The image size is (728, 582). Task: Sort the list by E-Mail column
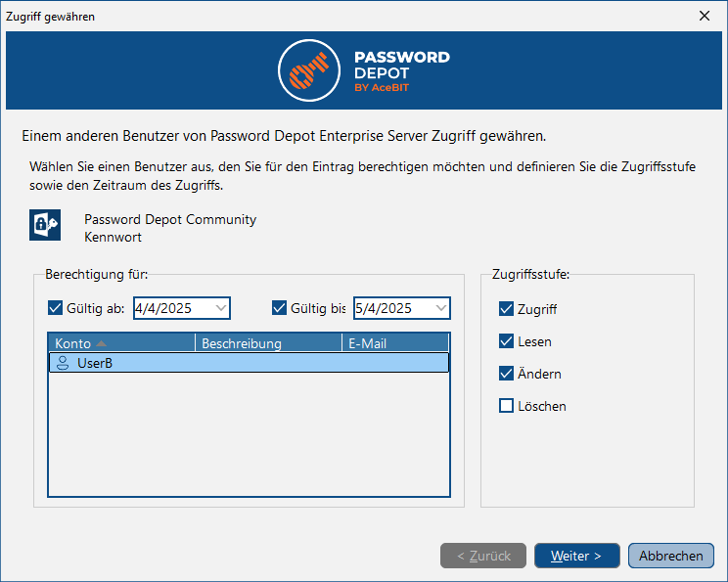pyautogui.click(x=395, y=343)
